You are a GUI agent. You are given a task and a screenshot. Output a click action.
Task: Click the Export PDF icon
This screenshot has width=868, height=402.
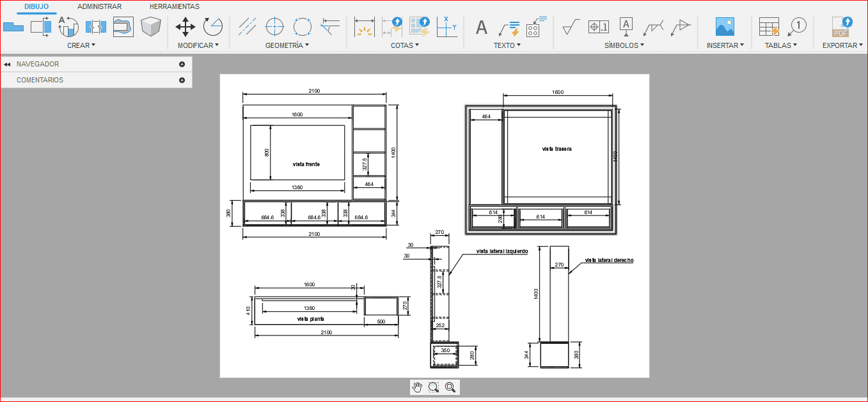[x=840, y=26]
